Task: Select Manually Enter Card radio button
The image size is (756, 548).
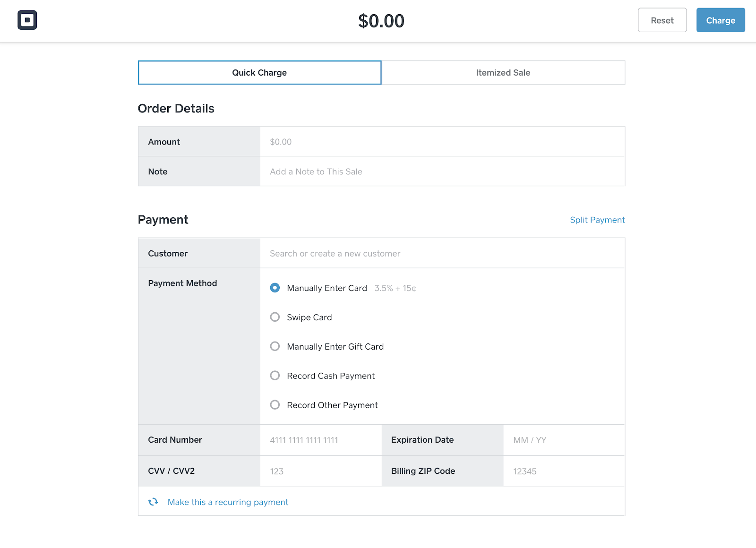Action: (x=275, y=288)
